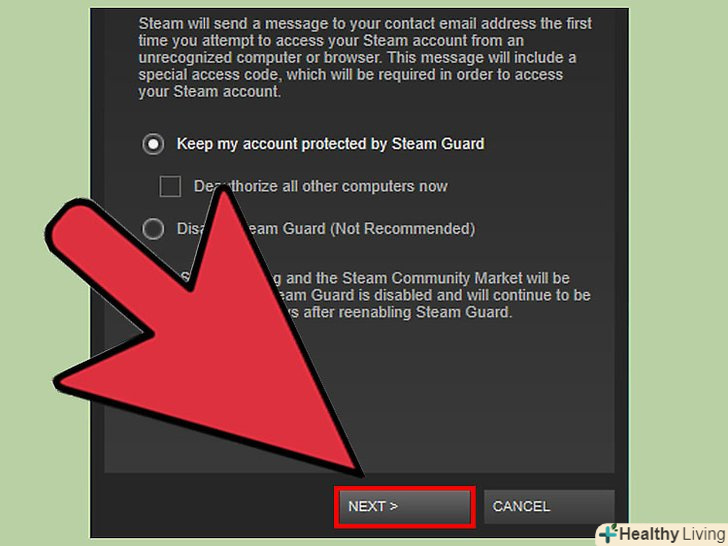Click the NEXT > button
Screen dimensions: 728x546
pos(405,507)
